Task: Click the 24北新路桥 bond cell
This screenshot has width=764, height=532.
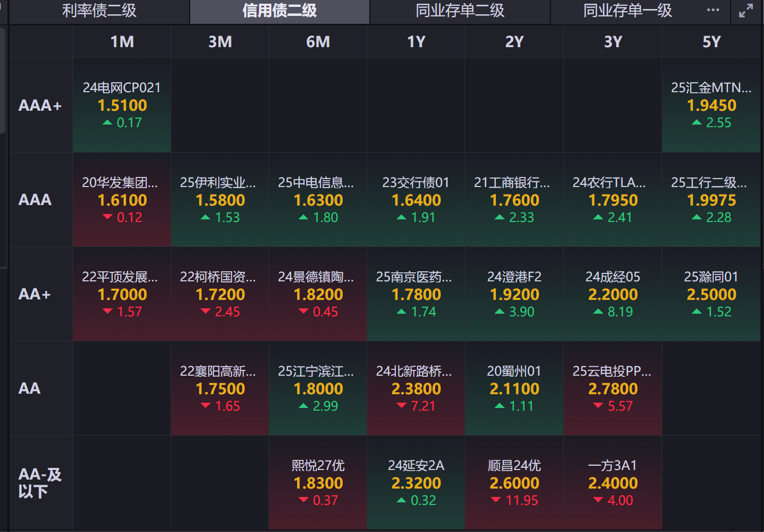Action: click(416, 388)
